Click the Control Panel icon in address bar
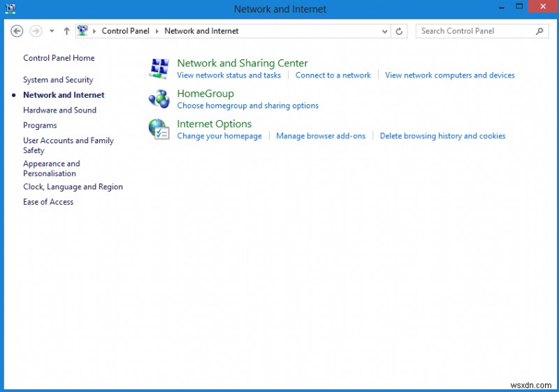This screenshot has height=392, width=559. coord(82,31)
